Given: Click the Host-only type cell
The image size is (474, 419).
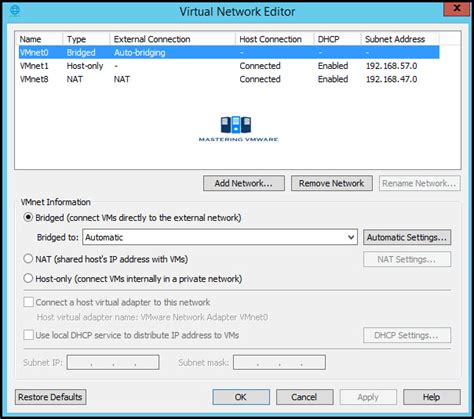Looking at the screenshot, I should [x=85, y=66].
